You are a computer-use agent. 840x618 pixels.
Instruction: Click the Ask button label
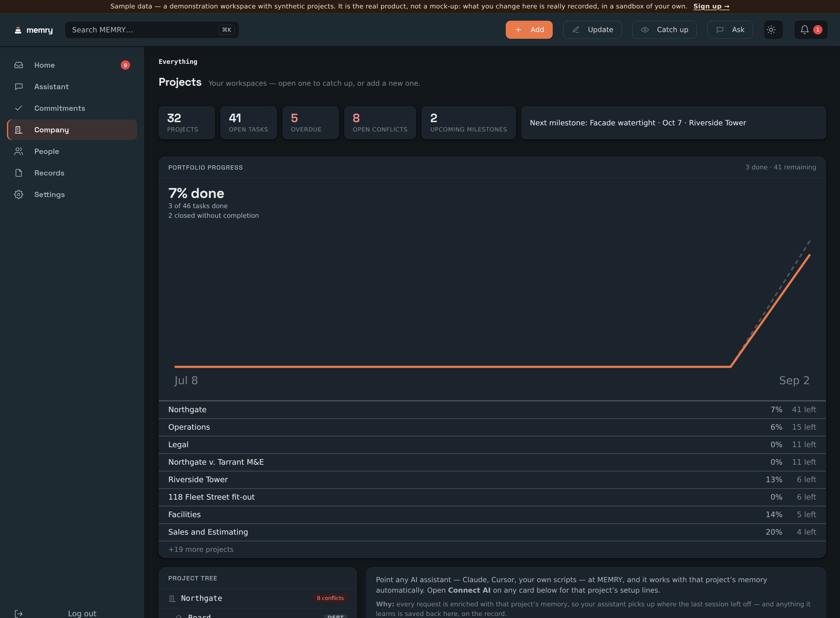(x=738, y=29)
